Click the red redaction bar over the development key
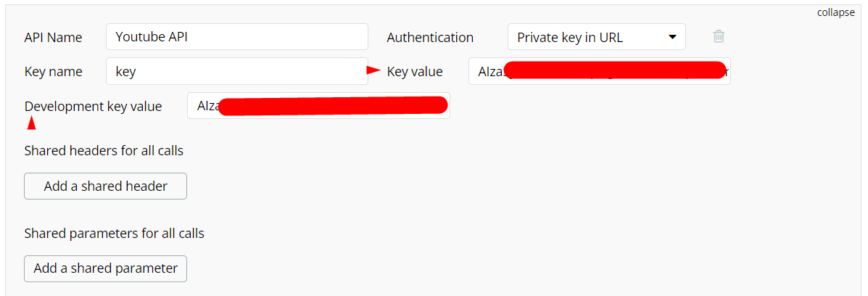Image resolution: width=868 pixels, height=296 pixels. pos(334,106)
